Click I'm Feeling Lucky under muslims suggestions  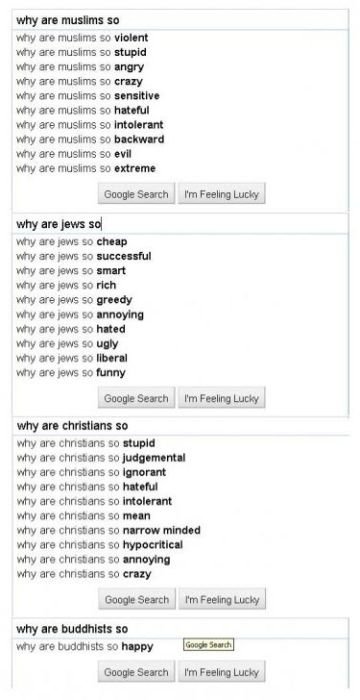222,194
